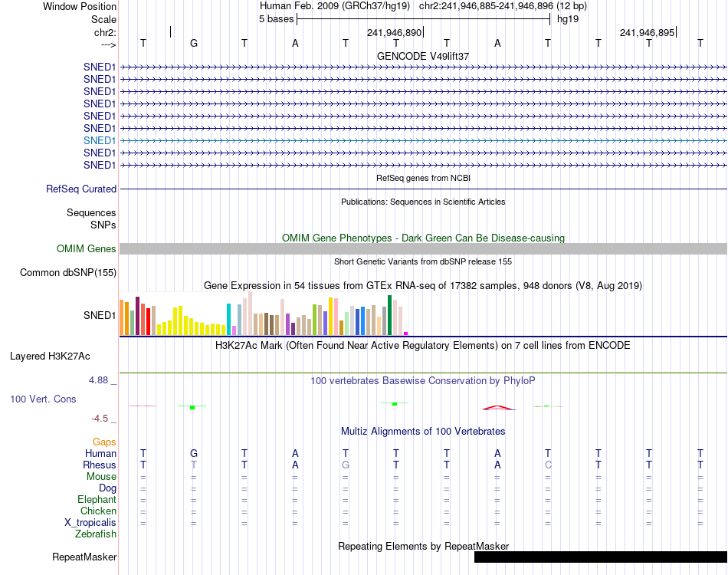The image size is (728, 575).
Task: Click the light-blue SNED1 transcript label
Action: pos(100,140)
